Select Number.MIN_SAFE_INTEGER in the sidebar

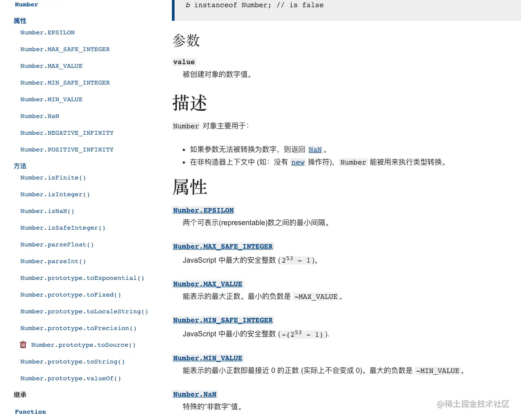(65, 83)
